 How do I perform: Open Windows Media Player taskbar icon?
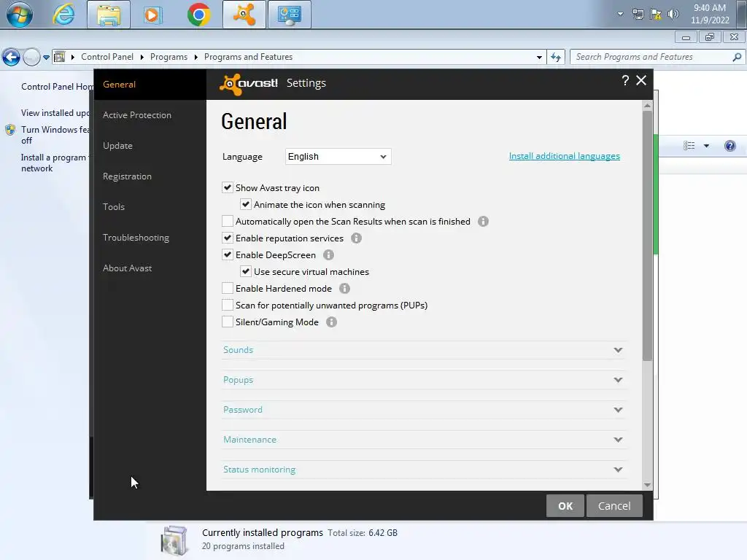click(152, 15)
